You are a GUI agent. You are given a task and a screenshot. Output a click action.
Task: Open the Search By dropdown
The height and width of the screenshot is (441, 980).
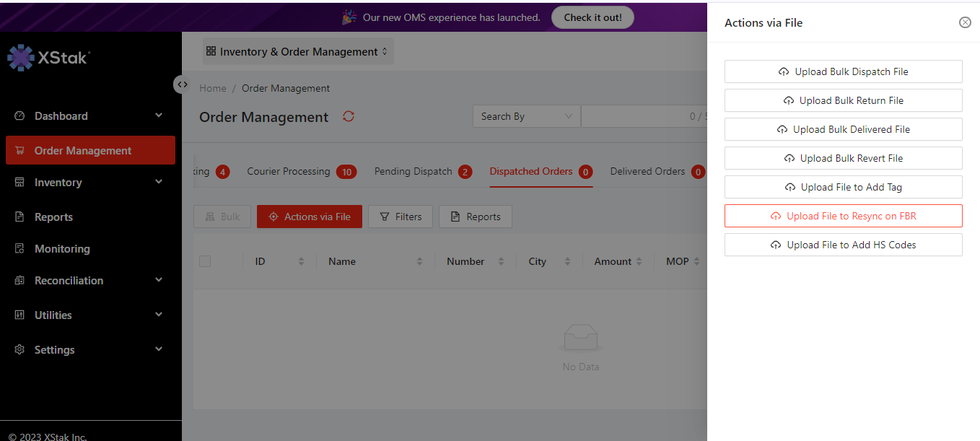526,116
